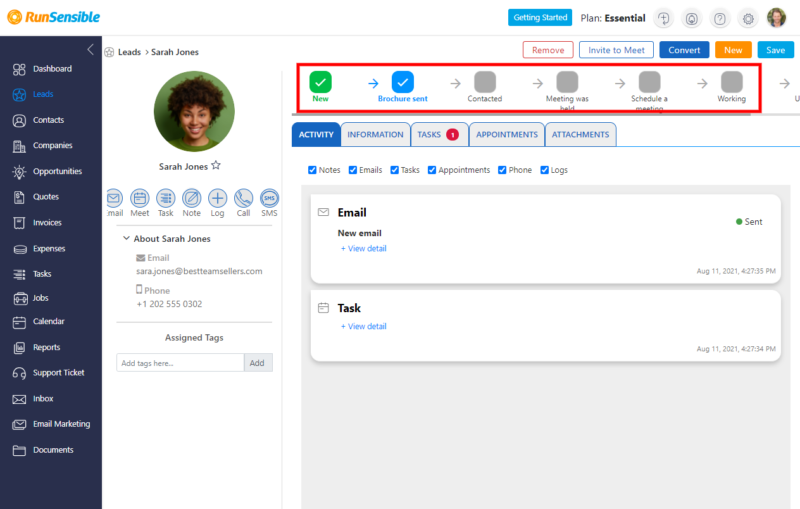800x509 pixels.
Task: Uncheck the Notes filter checkbox
Action: pos(312,170)
